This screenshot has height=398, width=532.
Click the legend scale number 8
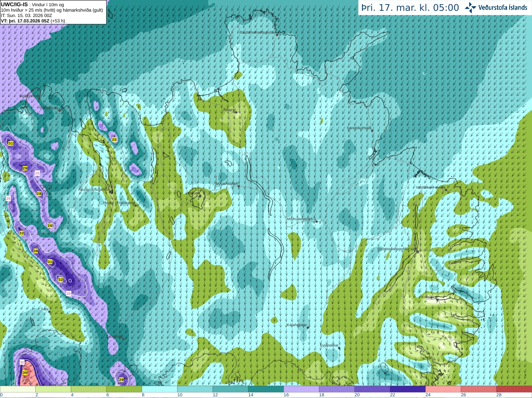pyautogui.click(x=143, y=395)
